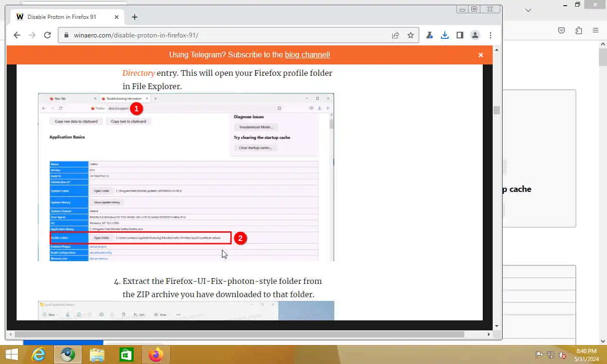Share this page from the address bar
Viewport: 607px width, 364px height.
tap(395, 35)
